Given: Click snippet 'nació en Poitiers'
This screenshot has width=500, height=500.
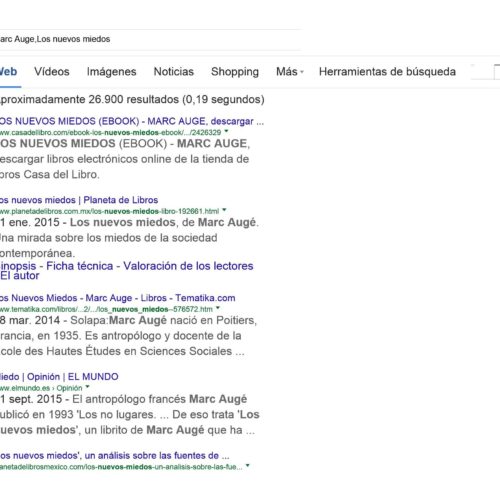Looking at the screenshot, I should click(213, 320).
